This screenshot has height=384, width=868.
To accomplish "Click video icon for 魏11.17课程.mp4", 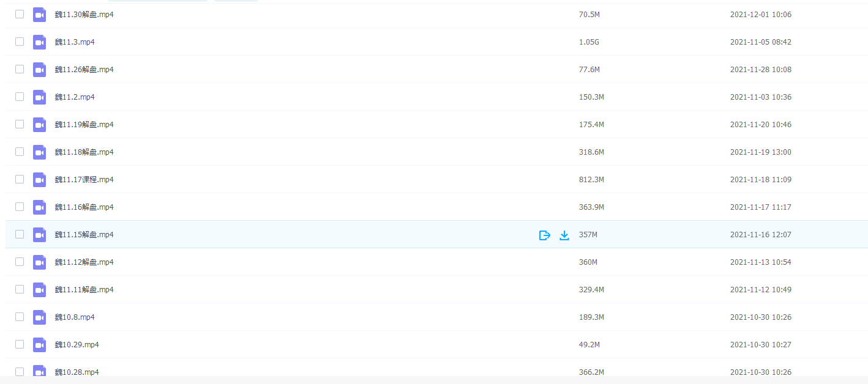I will click(x=40, y=180).
